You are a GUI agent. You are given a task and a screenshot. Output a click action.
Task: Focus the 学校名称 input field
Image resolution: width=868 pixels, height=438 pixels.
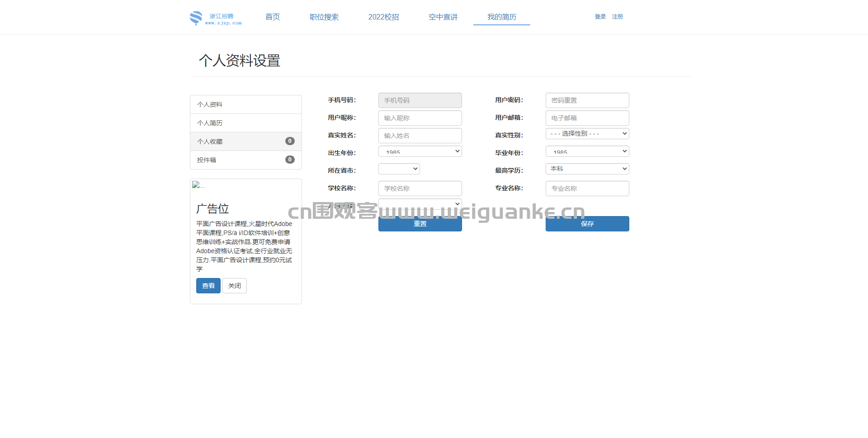click(x=420, y=188)
